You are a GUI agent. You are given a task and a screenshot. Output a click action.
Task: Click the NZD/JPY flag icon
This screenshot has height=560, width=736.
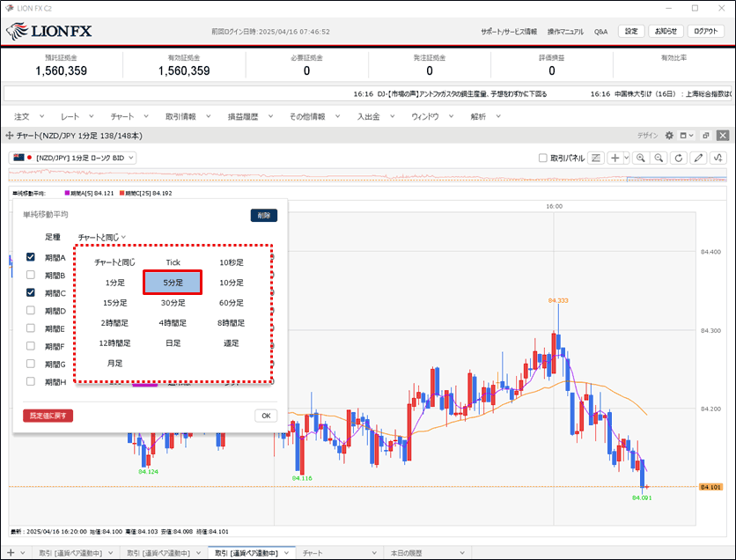point(18,158)
